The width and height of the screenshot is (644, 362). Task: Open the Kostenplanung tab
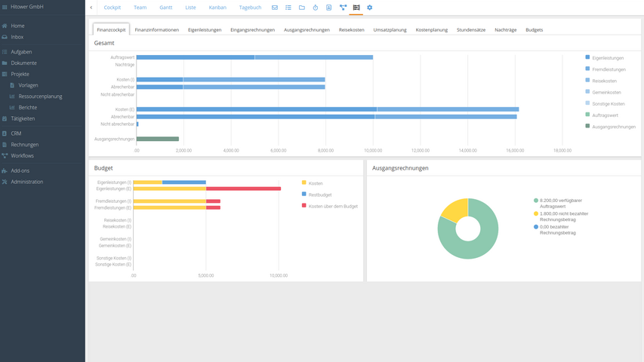(x=431, y=29)
